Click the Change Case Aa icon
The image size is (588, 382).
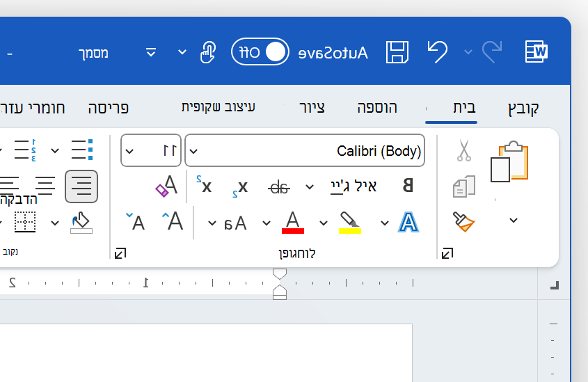pyautogui.click(x=235, y=223)
